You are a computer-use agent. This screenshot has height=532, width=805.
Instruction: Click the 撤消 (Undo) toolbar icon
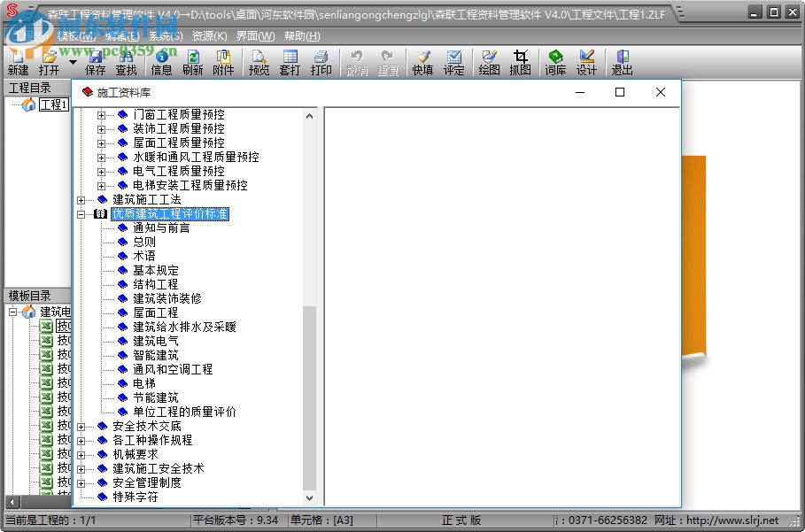point(357,63)
